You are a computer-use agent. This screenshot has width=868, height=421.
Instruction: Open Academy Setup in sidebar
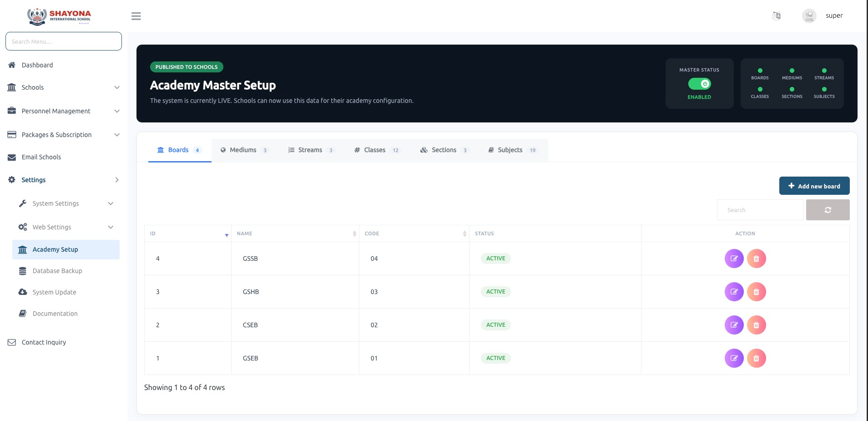point(66,249)
